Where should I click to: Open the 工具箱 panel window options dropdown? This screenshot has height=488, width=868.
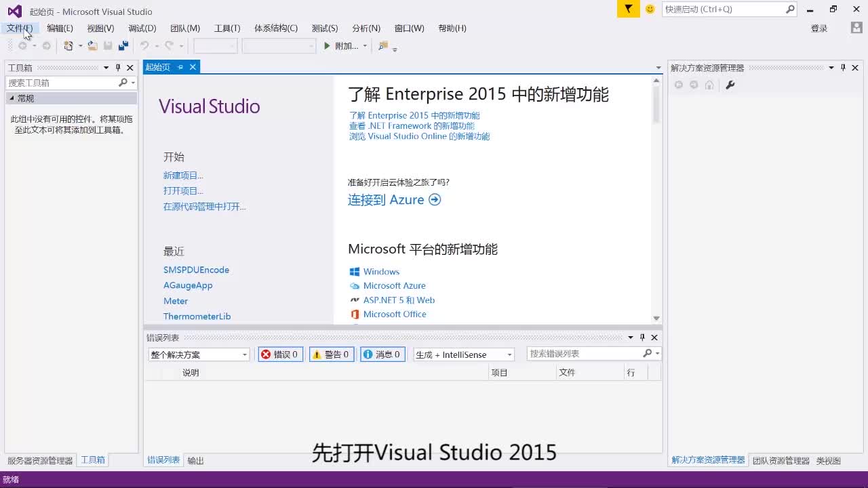click(106, 68)
